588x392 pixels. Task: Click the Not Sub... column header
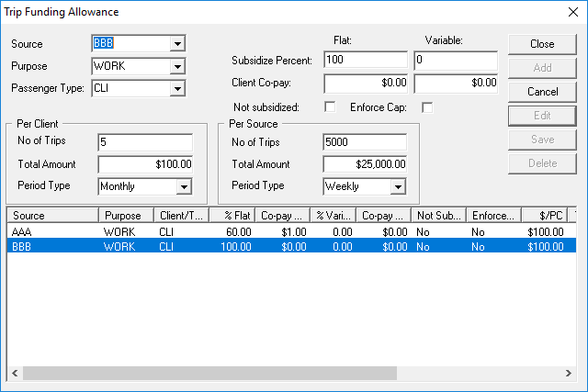(x=439, y=216)
